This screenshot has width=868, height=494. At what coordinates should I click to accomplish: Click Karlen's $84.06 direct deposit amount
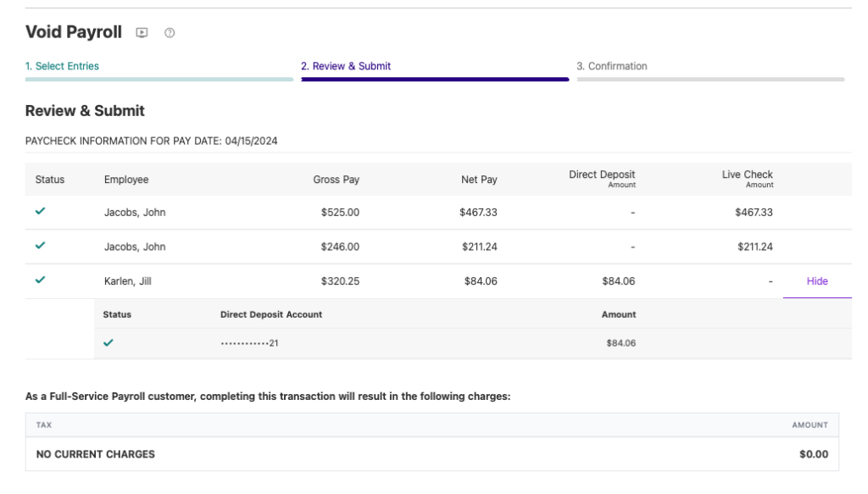click(x=618, y=281)
